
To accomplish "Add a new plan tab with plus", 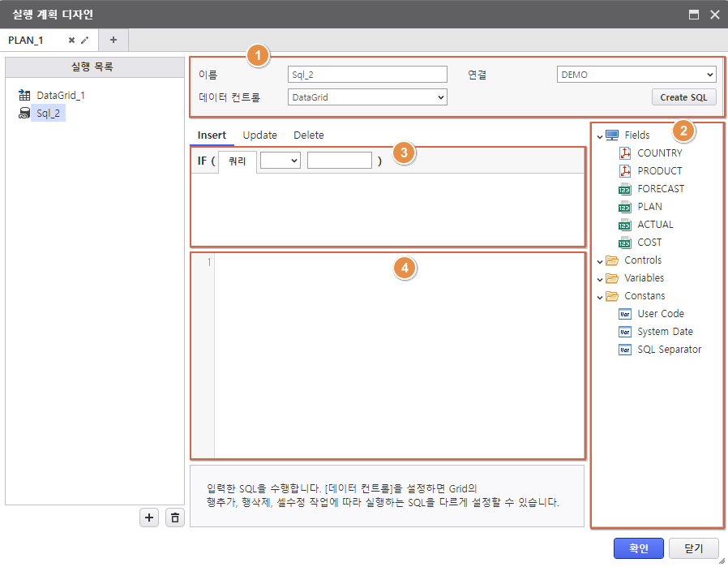I will coord(113,40).
